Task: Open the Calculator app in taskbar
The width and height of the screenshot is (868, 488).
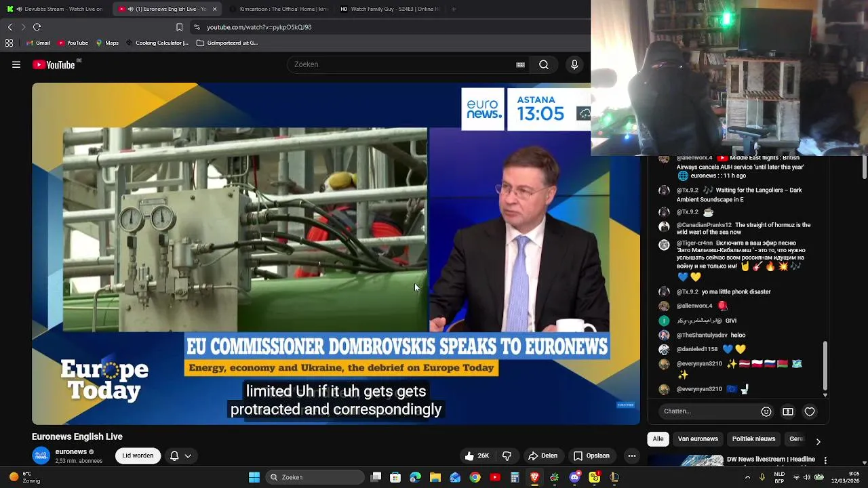Action: pyautogui.click(x=515, y=477)
